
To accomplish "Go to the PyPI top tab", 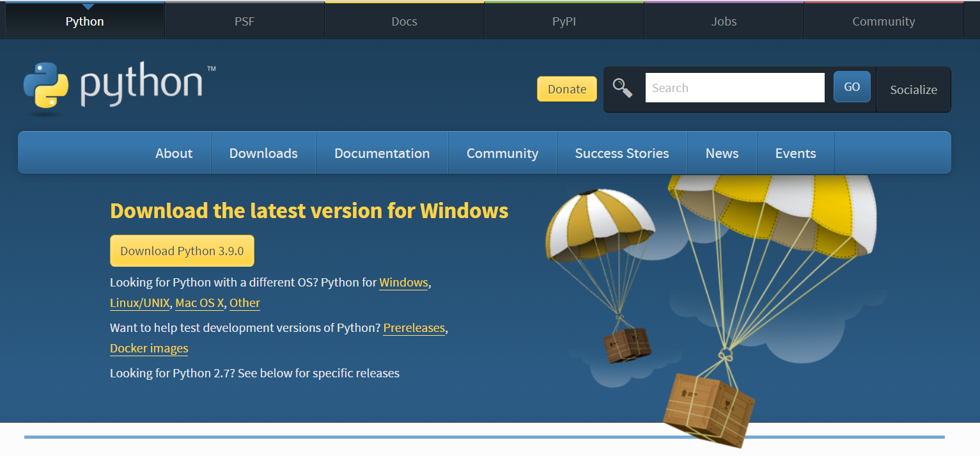I will [x=564, y=21].
